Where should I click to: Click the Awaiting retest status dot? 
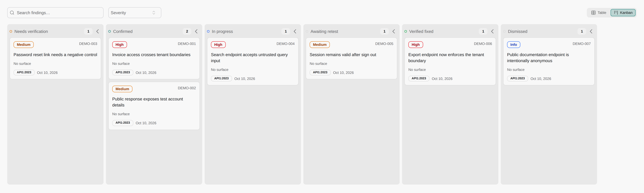coord(307,31)
